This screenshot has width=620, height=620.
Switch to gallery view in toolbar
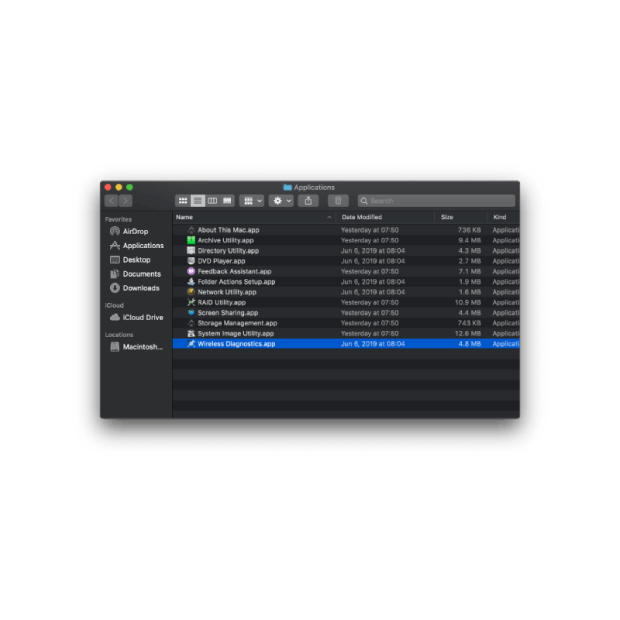click(227, 201)
